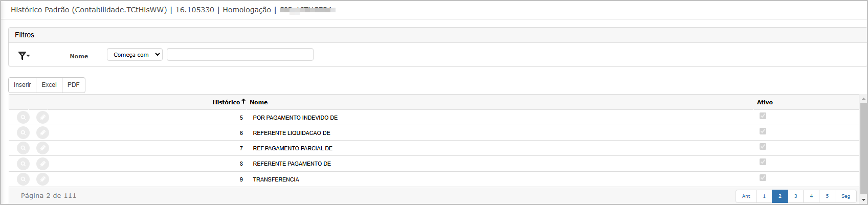Open the filter funnel icon menu

point(24,56)
